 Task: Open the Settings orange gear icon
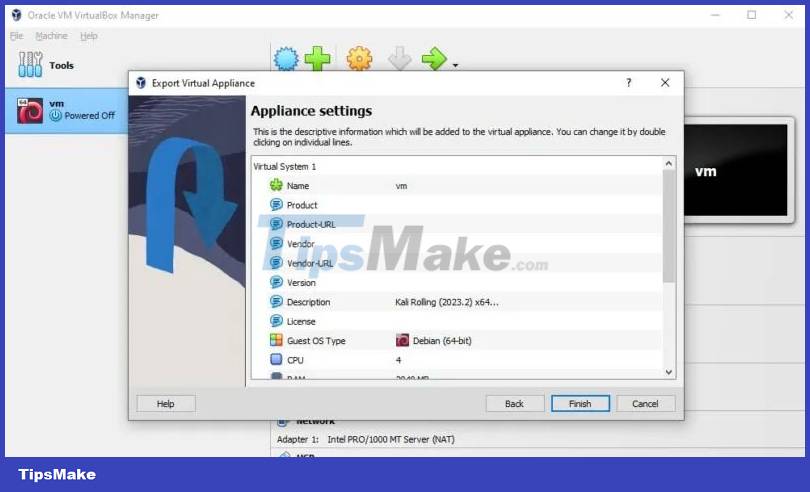pyautogui.click(x=359, y=58)
